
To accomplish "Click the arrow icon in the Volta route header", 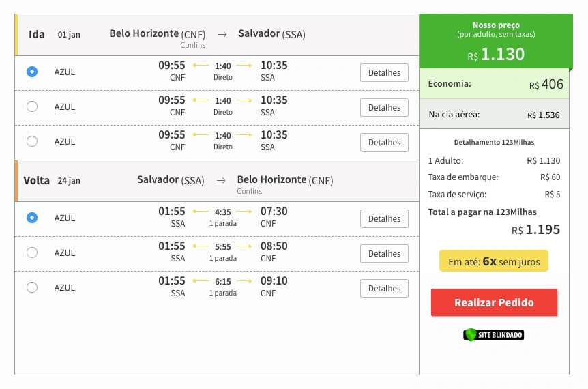I will [x=221, y=180].
